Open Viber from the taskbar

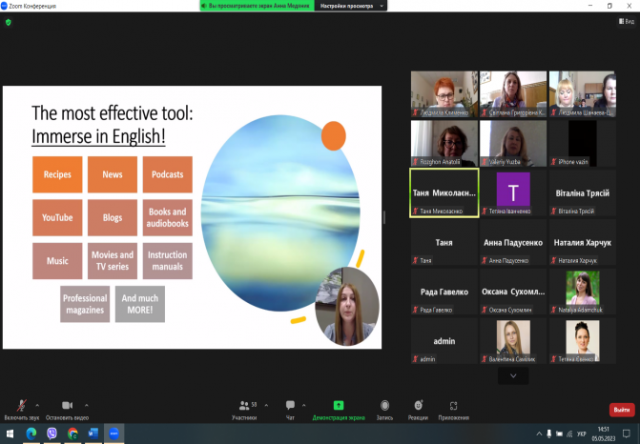[52, 433]
